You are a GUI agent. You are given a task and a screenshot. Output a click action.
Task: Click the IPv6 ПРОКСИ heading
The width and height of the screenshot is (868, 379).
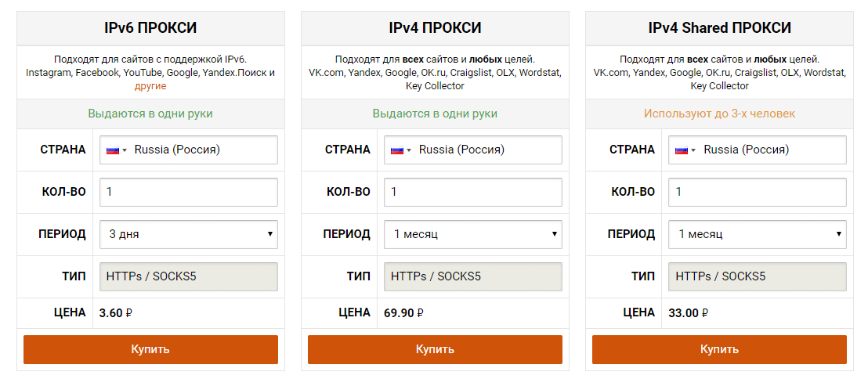150,28
